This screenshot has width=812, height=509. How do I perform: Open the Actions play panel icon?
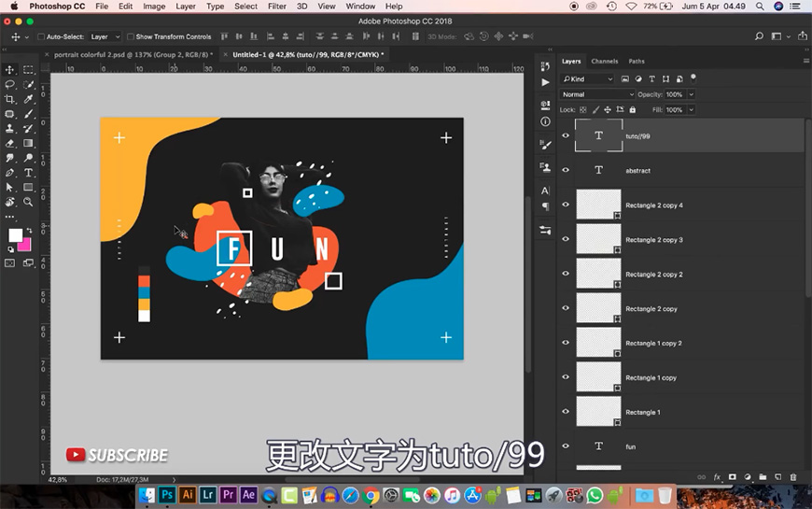point(545,82)
